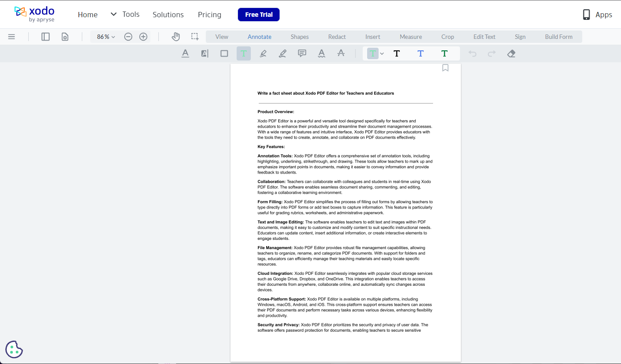Select the eraser tool

(511, 53)
